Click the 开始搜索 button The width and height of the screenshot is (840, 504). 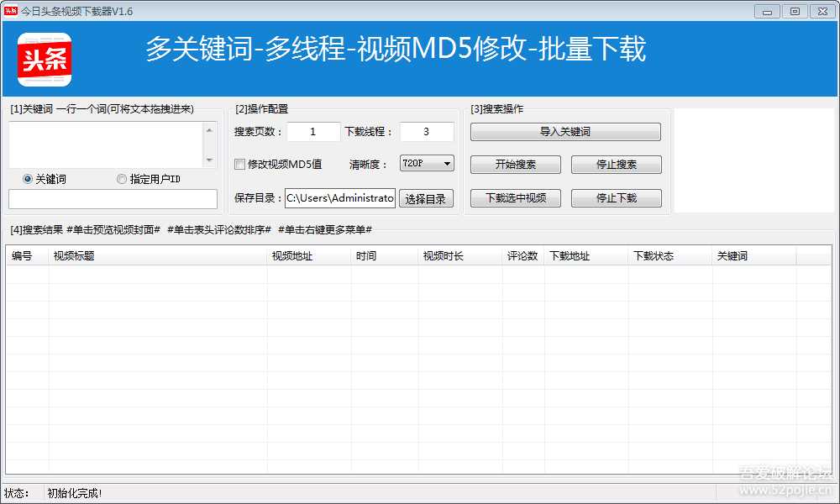tap(515, 164)
